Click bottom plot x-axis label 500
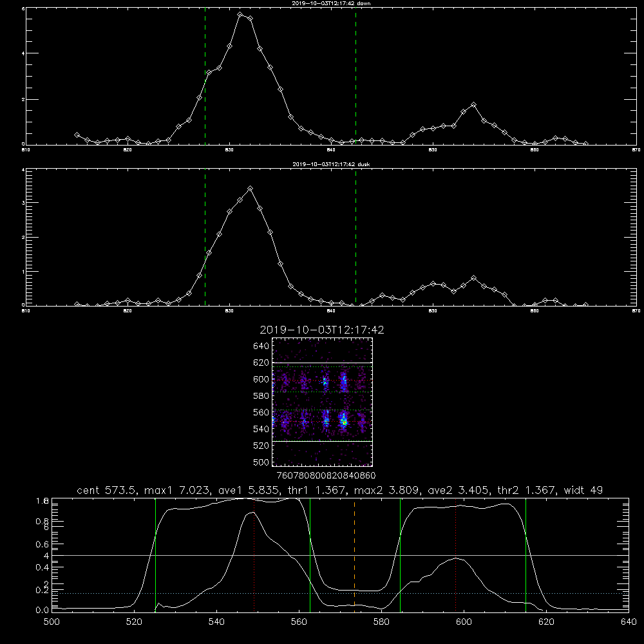 pos(52,622)
